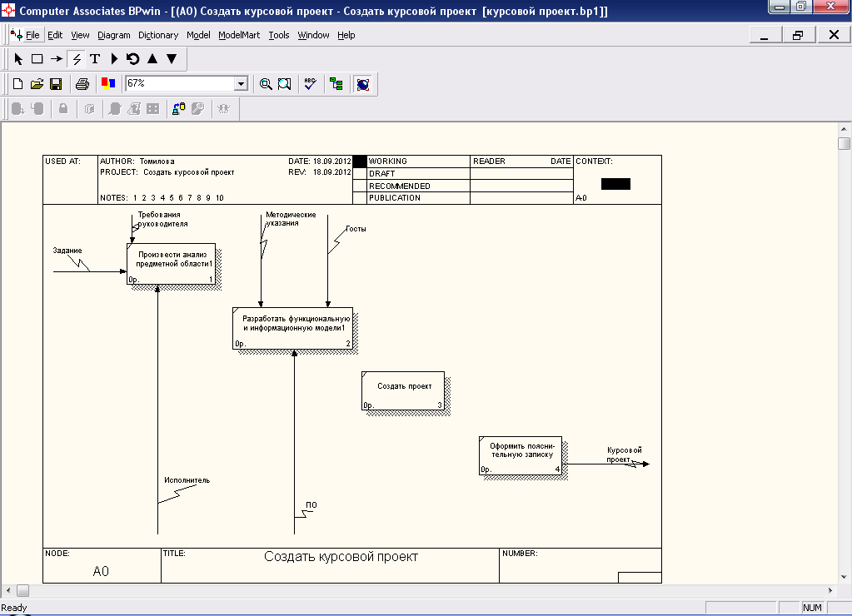
Task: Open the Diagram Dictionary Editor triangle tool
Action: 114,58
